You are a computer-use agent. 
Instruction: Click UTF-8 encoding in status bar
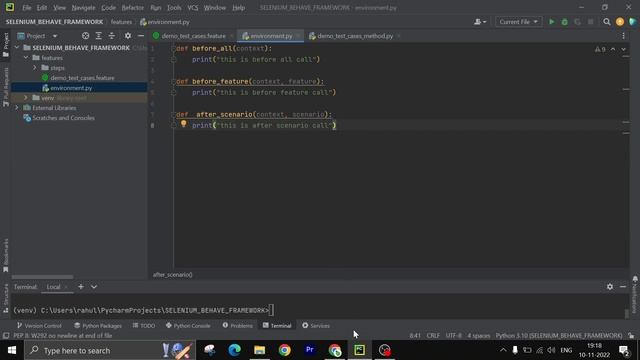[453, 336]
